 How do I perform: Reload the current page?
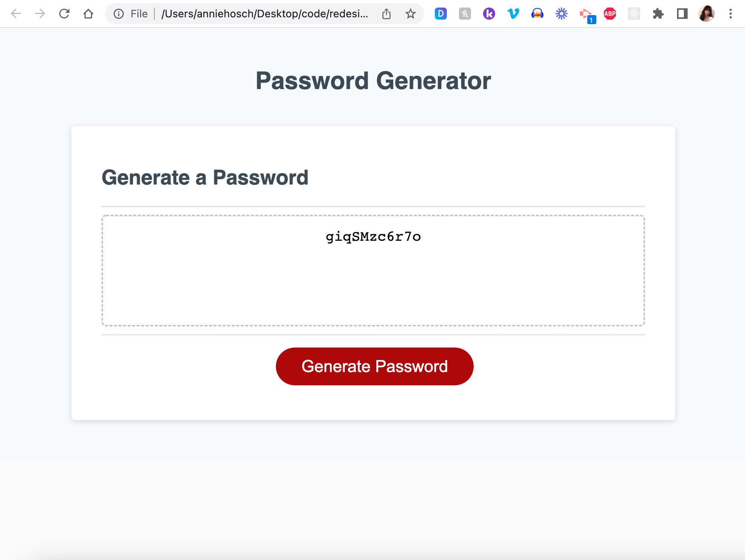[x=64, y=14]
